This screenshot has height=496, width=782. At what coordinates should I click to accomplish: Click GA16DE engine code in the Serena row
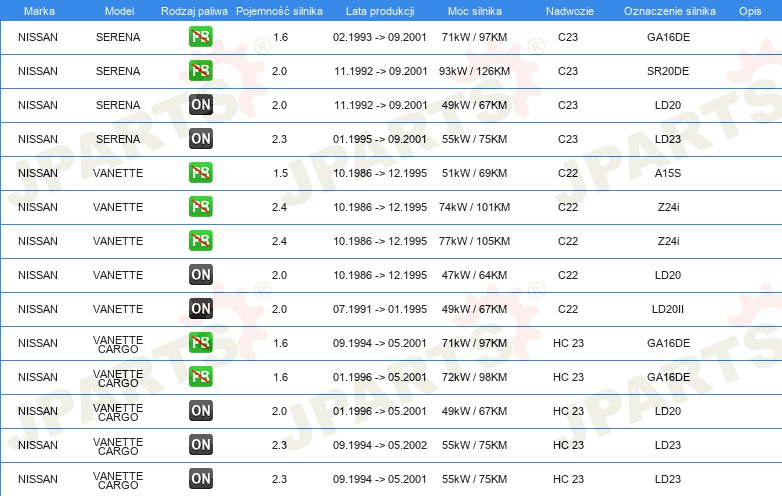(668, 37)
